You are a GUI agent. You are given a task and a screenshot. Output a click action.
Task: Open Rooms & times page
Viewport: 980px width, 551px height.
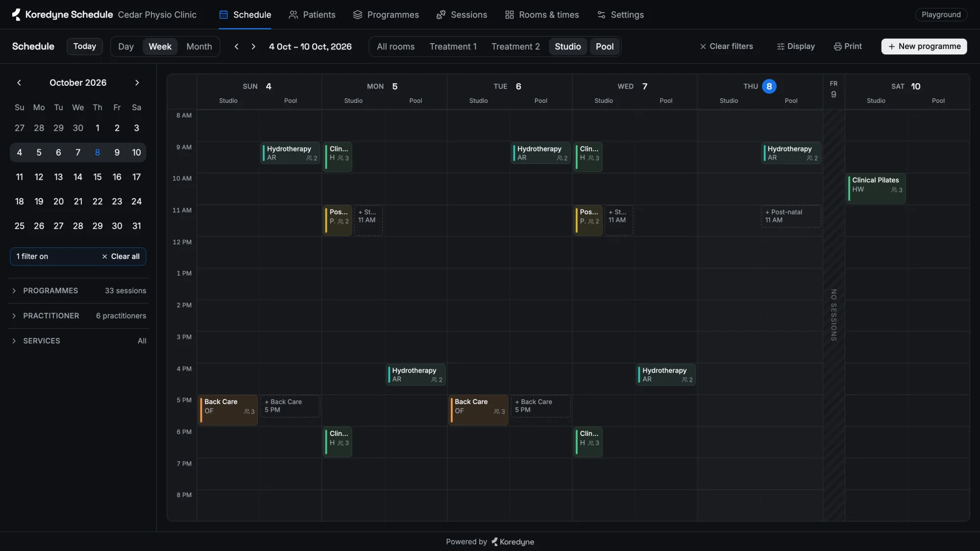(x=542, y=15)
